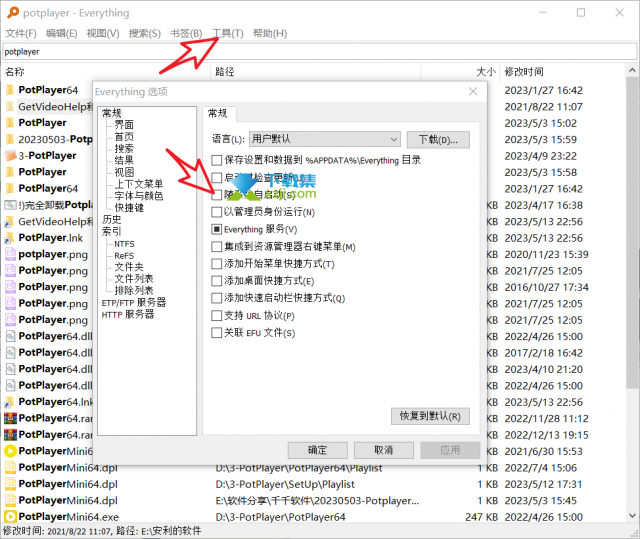Viewport: 640px width, 539px height.
Task: Check 添加开始菜单快捷方式(T)
Action: pos(216,264)
